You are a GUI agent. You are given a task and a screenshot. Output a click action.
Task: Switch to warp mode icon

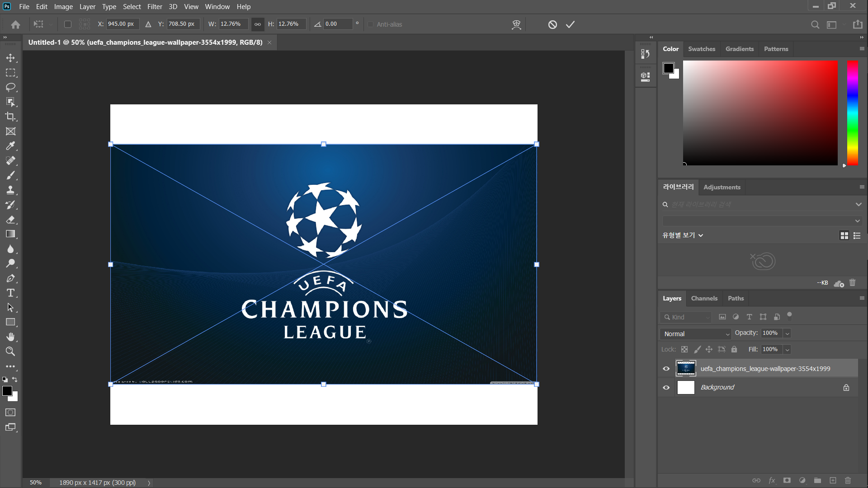(516, 24)
